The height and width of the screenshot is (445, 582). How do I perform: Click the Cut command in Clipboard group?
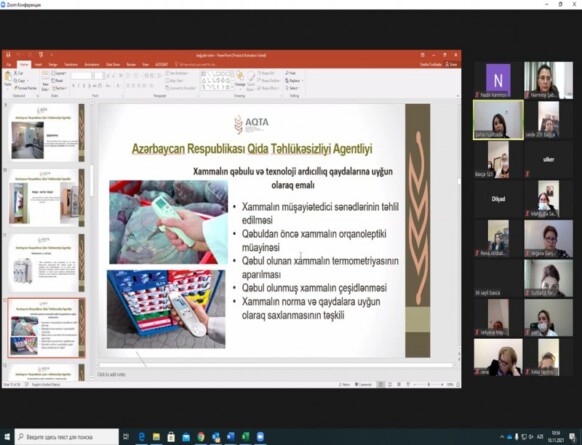tap(19, 73)
